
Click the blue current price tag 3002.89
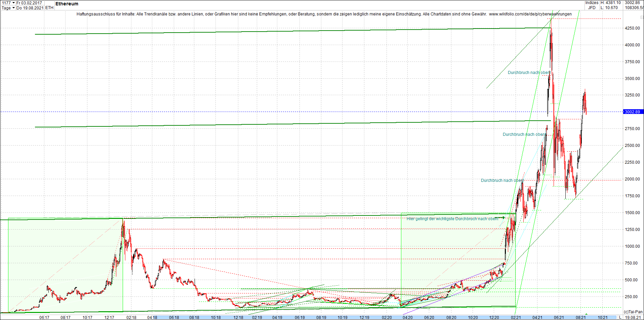(x=633, y=112)
